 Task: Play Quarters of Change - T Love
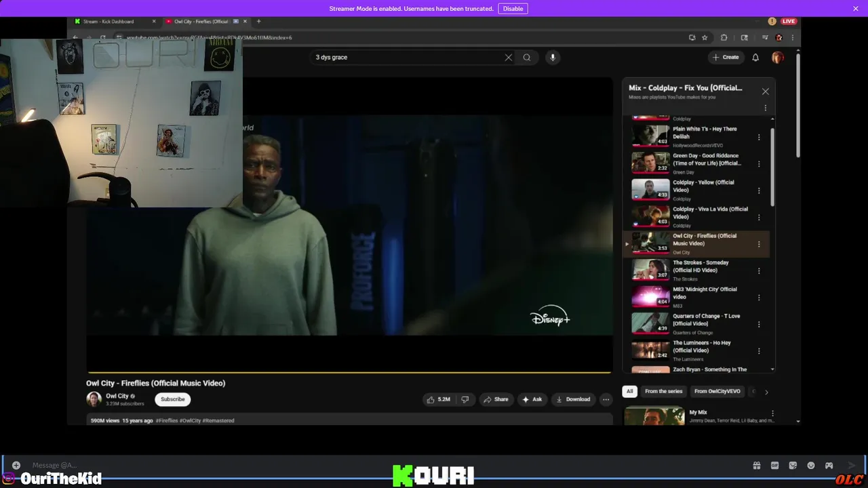[696, 324]
